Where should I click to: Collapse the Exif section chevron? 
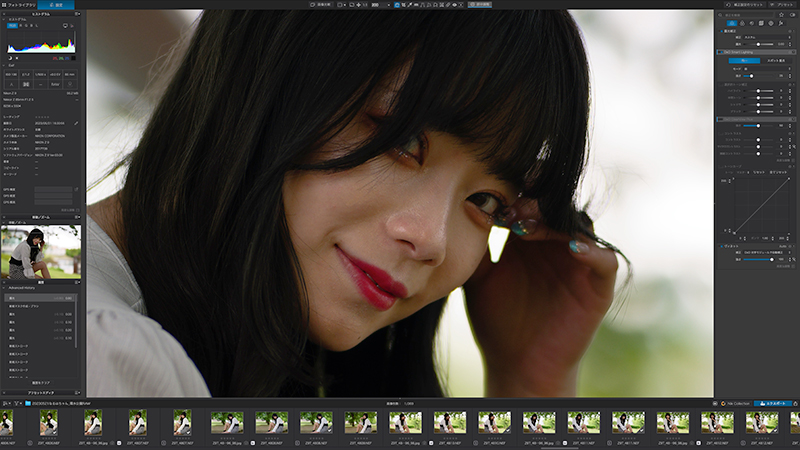click(x=3, y=65)
